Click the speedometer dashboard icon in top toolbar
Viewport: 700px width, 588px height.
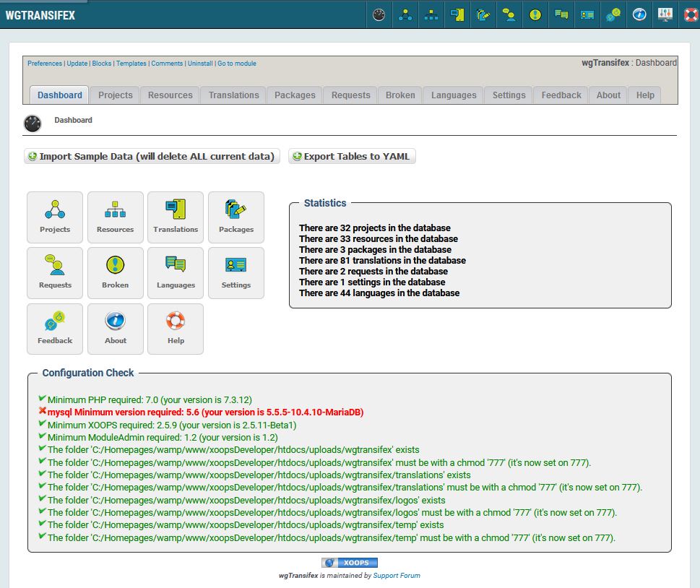pos(379,14)
